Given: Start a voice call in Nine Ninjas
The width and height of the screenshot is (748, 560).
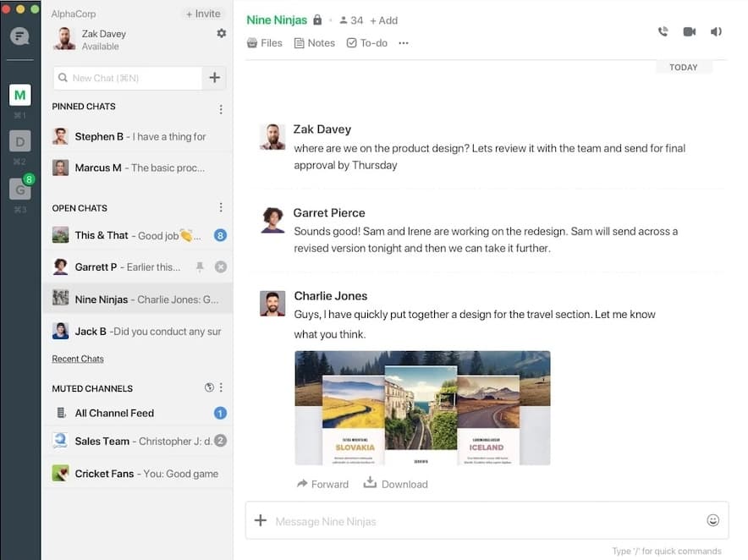Looking at the screenshot, I should pyautogui.click(x=663, y=31).
